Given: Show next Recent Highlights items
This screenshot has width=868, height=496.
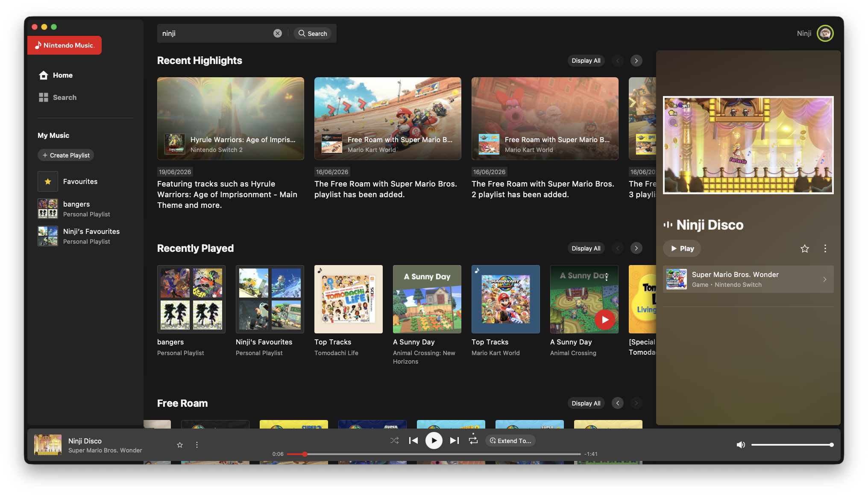Looking at the screenshot, I should (636, 61).
